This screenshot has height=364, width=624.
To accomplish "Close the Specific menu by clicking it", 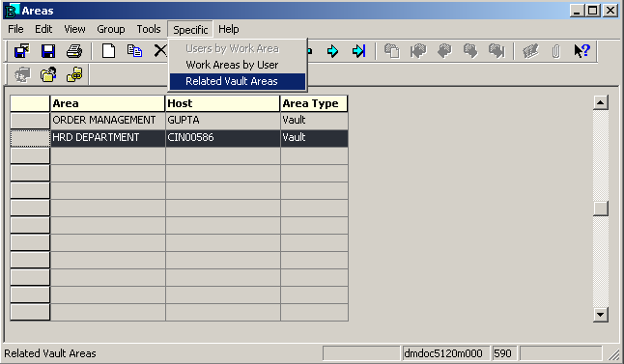I will 190,29.
